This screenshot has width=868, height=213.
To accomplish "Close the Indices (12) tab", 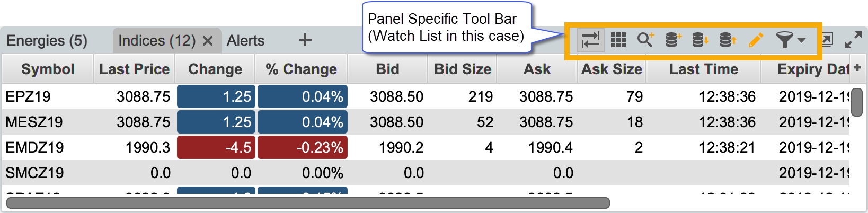I will [x=208, y=41].
